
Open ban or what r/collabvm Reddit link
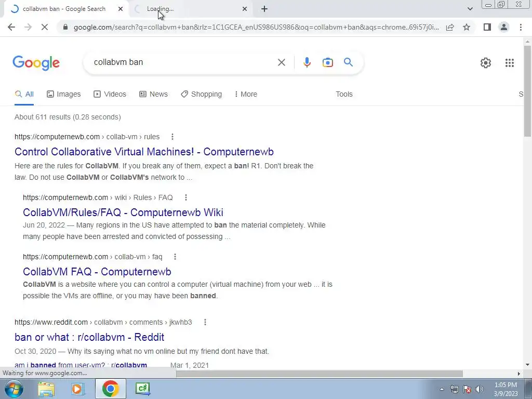pyautogui.click(x=89, y=337)
